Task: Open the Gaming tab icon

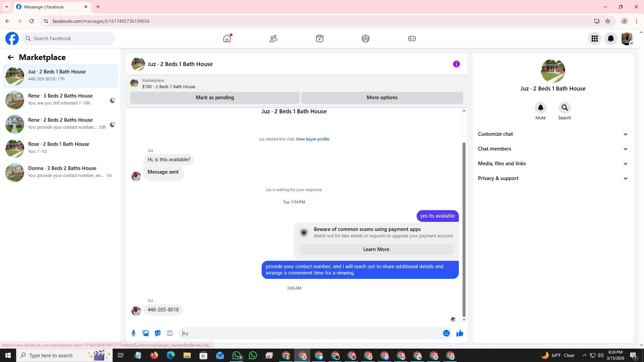Action: pos(412,39)
